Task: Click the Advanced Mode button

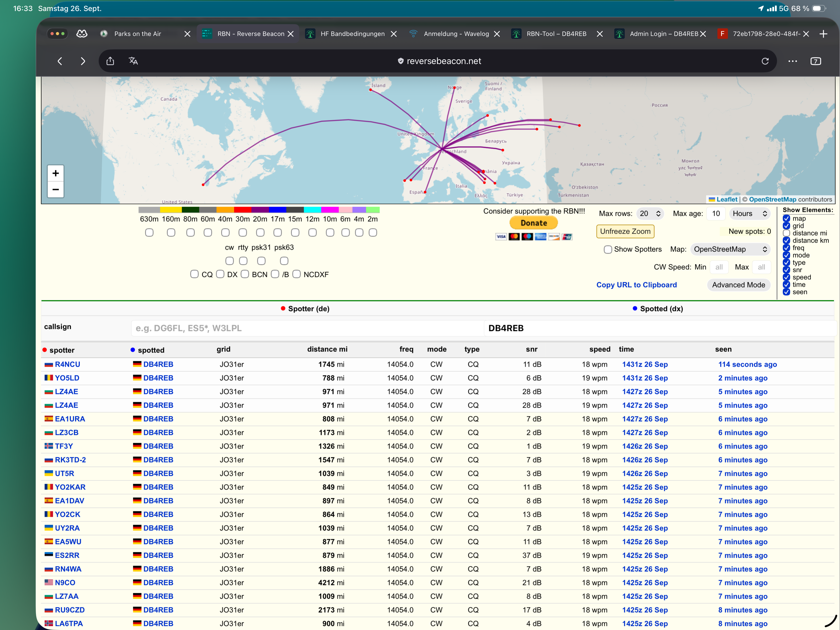Action: (738, 285)
